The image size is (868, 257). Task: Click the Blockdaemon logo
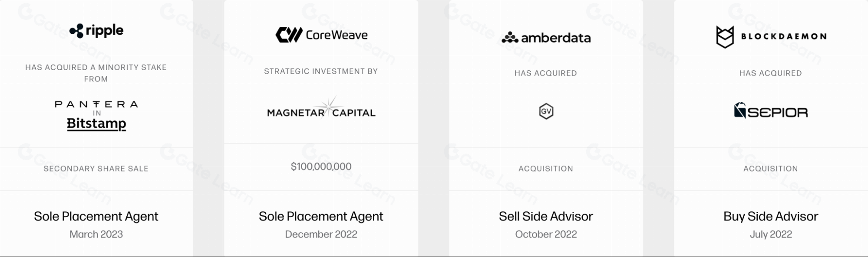771,36
